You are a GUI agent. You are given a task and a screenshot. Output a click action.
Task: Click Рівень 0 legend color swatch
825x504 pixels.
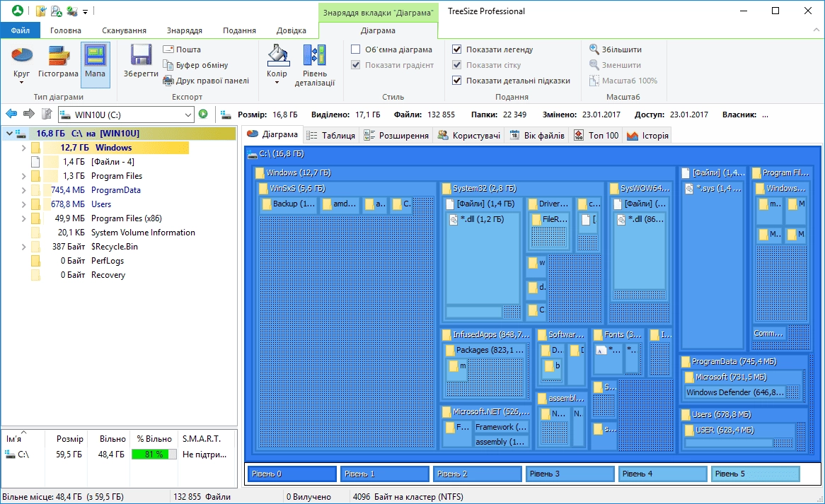[x=292, y=474]
